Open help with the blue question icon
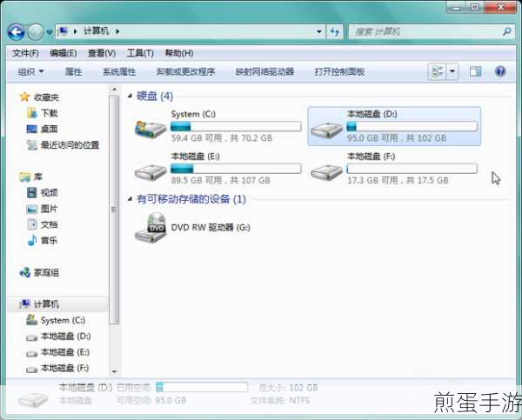 point(500,71)
